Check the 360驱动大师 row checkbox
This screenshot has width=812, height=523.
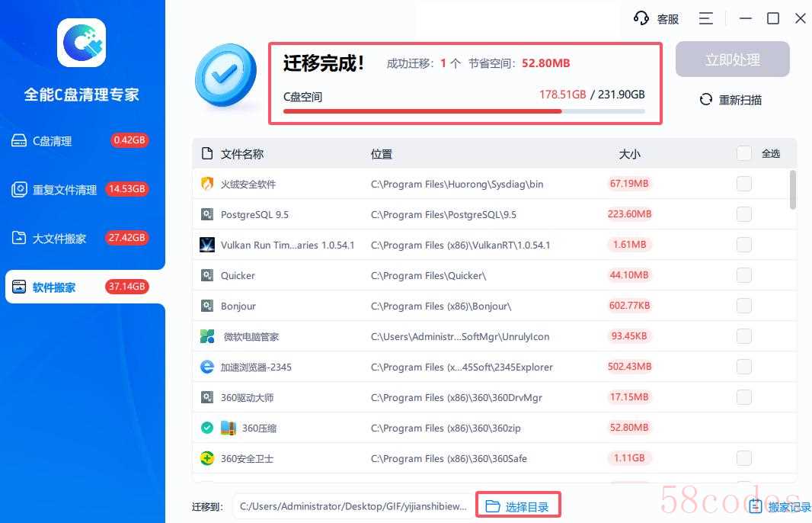pyautogui.click(x=744, y=397)
